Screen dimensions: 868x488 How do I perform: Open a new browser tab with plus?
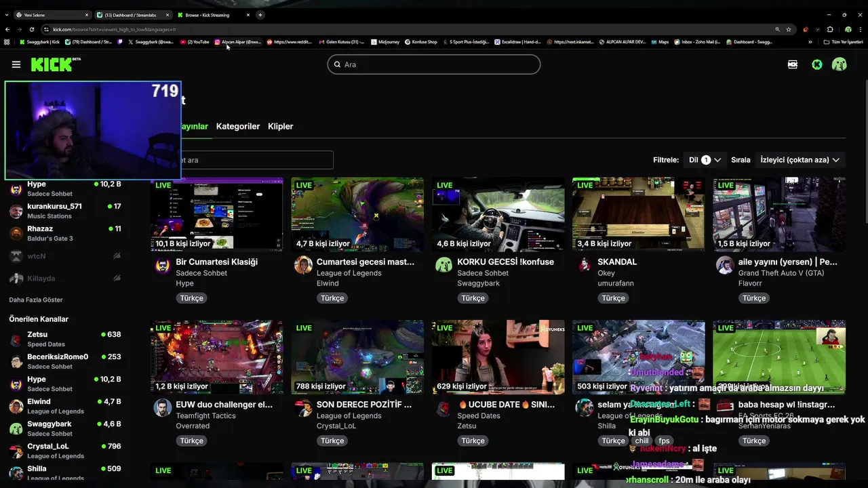pyautogui.click(x=260, y=15)
